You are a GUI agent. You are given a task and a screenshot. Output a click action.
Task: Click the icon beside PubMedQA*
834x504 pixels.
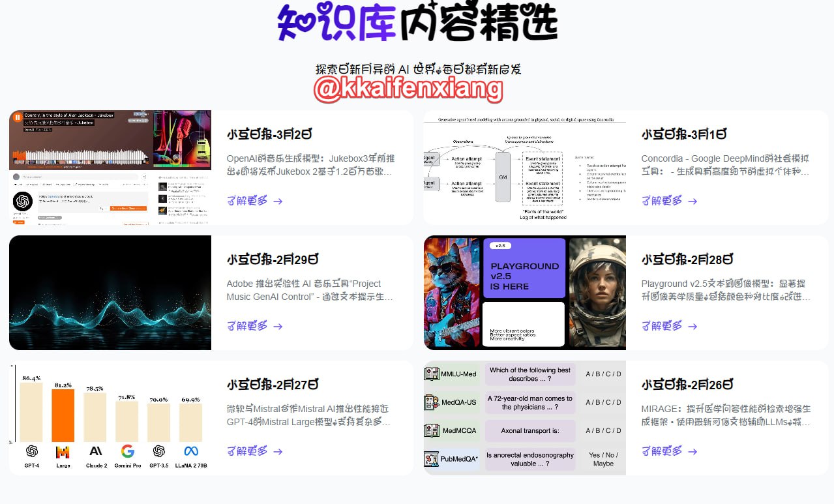pyautogui.click(x=432, y=459)
